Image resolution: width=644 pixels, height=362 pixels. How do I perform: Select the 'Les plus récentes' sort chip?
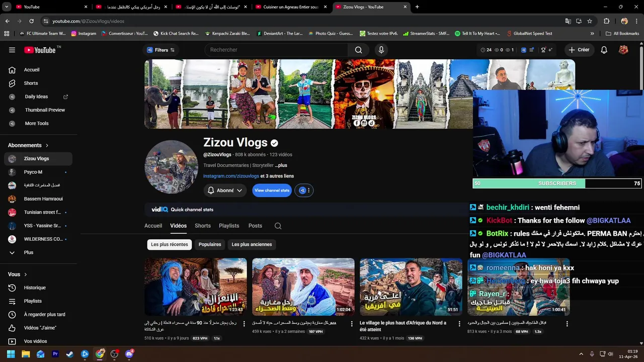pyautogui.click(x=170, y=244)
